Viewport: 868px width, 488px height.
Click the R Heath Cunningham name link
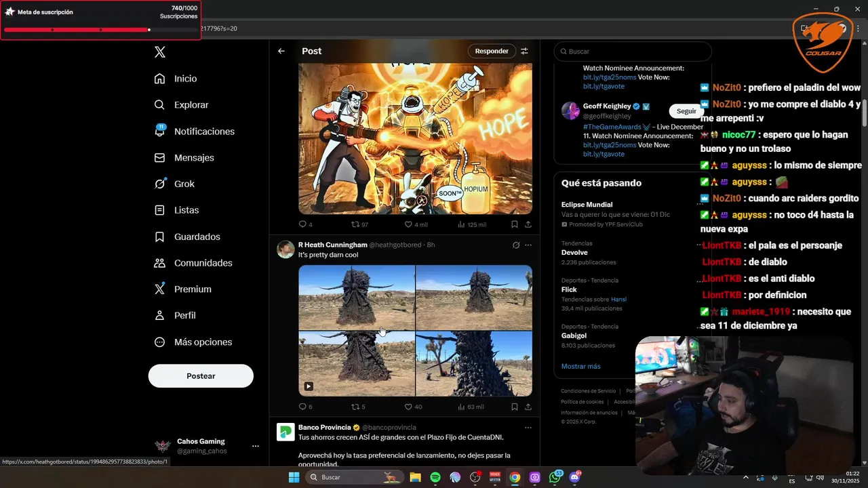(x=332, y=245)
